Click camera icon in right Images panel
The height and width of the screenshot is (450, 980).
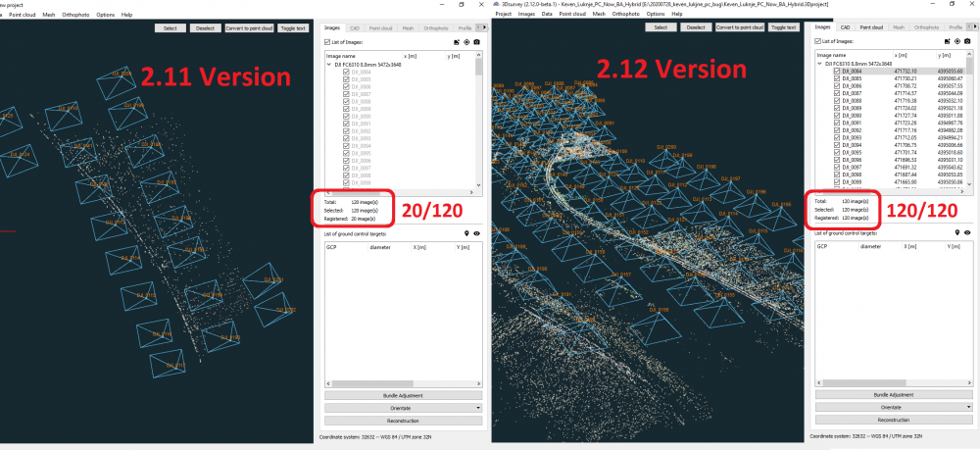[x=966, y=42]
